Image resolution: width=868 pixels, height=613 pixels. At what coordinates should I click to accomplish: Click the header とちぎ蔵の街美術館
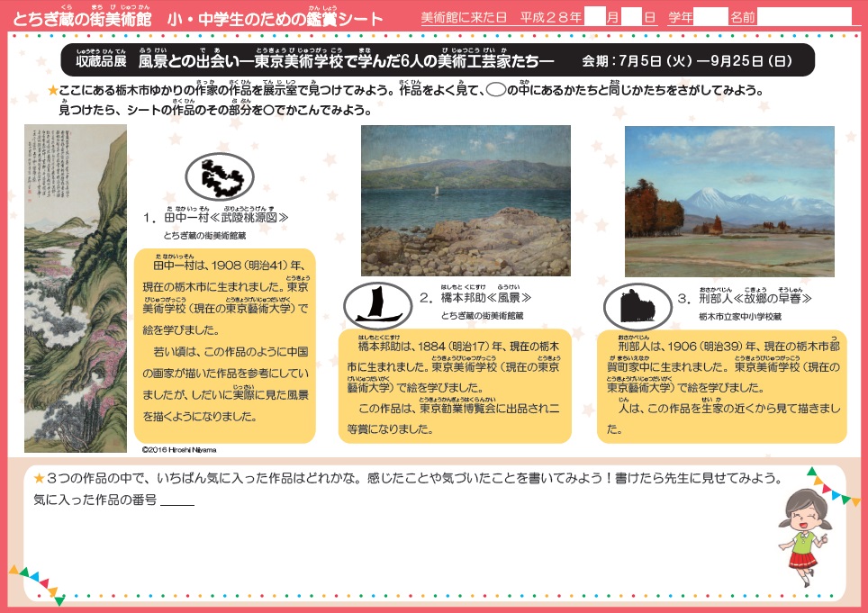coord(81,19)
